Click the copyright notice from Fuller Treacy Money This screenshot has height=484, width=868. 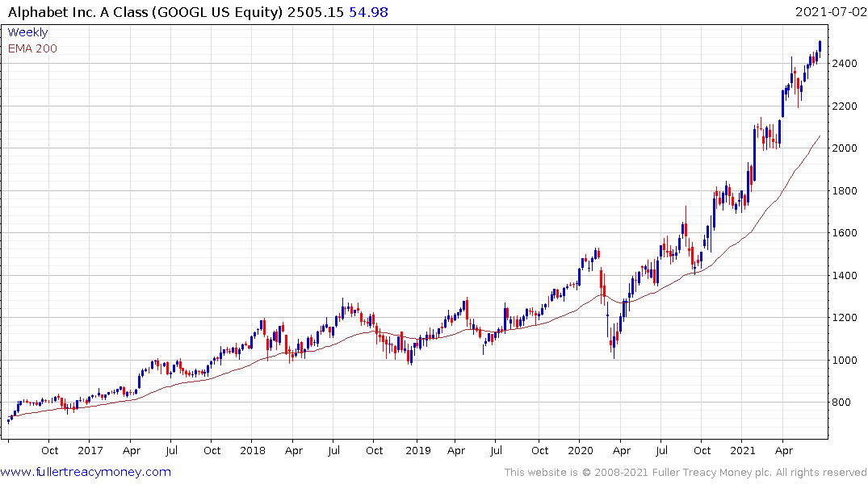[x=686, y=473]
